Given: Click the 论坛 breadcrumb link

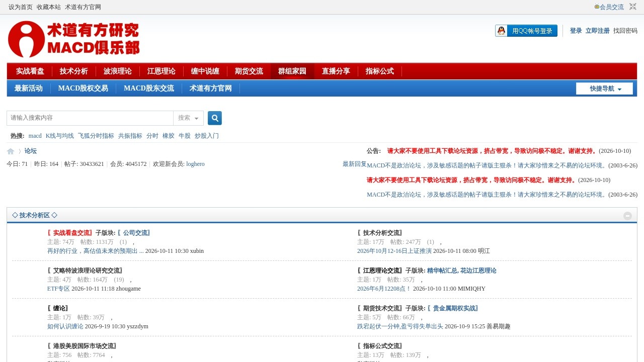Looking at the screenshot, I should coord(31,151).
